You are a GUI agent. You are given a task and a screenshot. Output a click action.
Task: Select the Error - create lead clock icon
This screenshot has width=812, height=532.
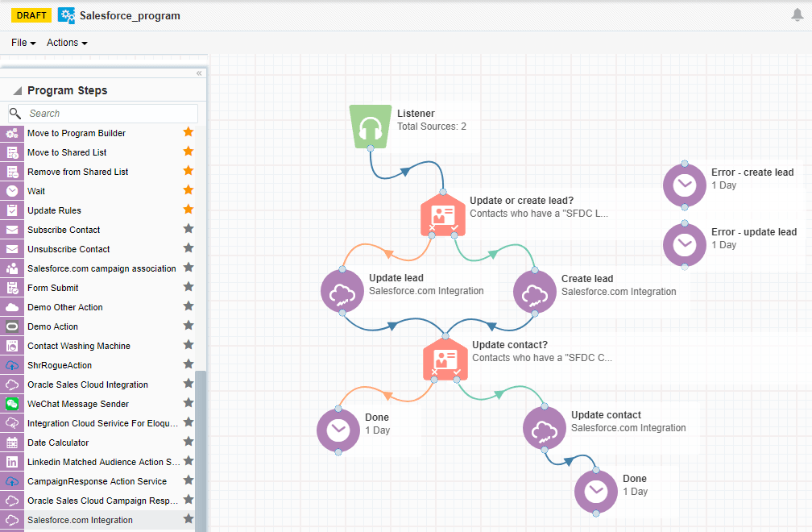click(x=685, y=185)
